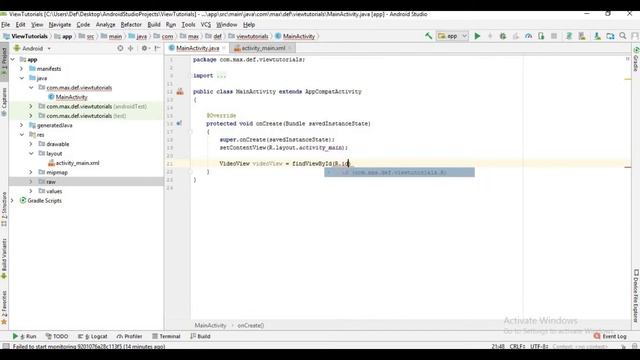Select the raw folder in the tree
The image size is (640, 360).
pos(51,182)
